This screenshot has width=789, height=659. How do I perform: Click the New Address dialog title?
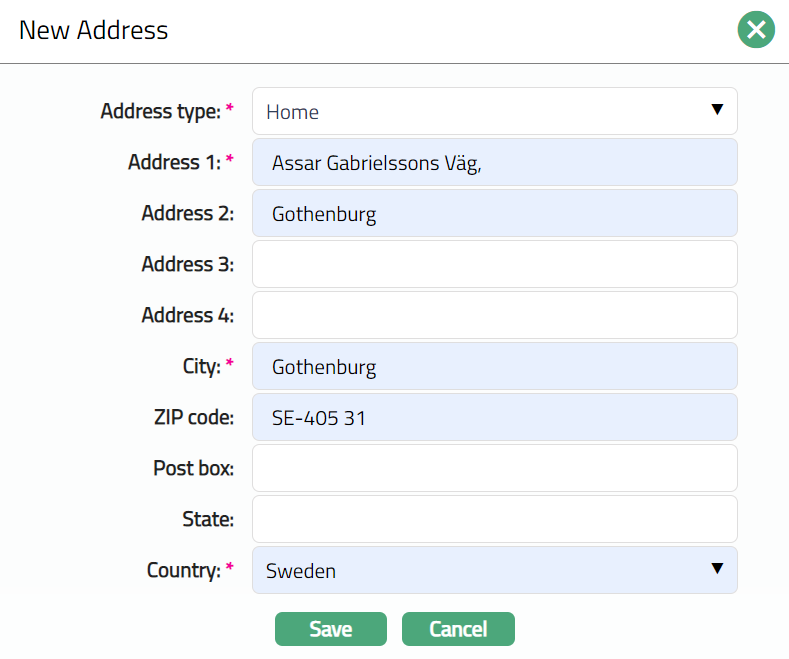[94, 30]
